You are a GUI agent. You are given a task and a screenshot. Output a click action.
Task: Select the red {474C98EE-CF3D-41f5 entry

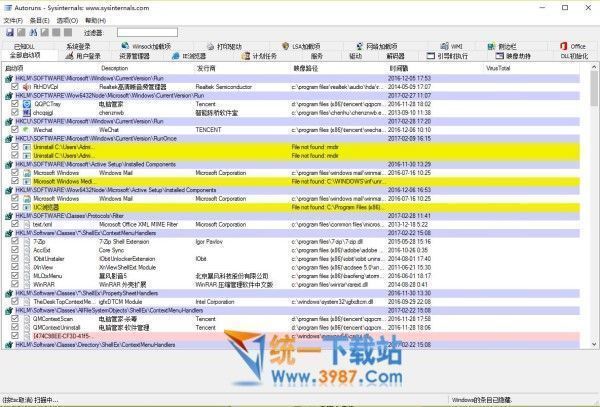point(62,336)
